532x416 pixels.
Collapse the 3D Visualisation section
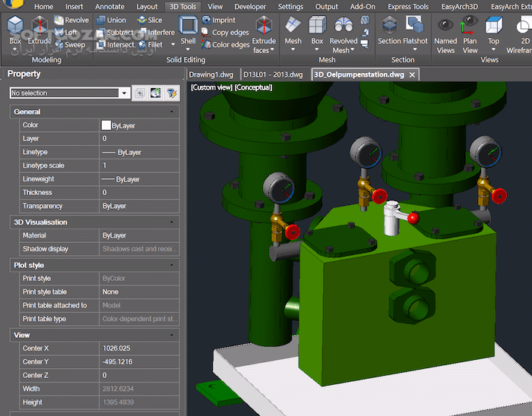(x=172, y=222)
